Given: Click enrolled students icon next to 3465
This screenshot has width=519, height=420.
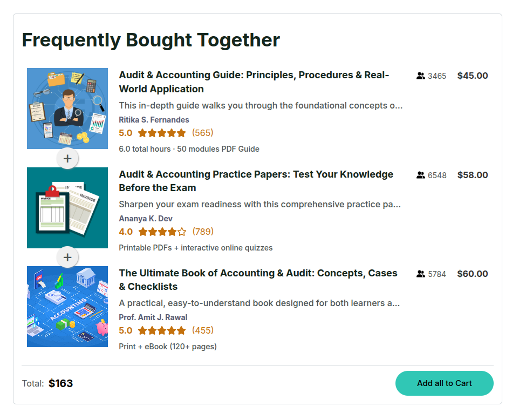Looking at the screenshot, I should pos(421,76).
